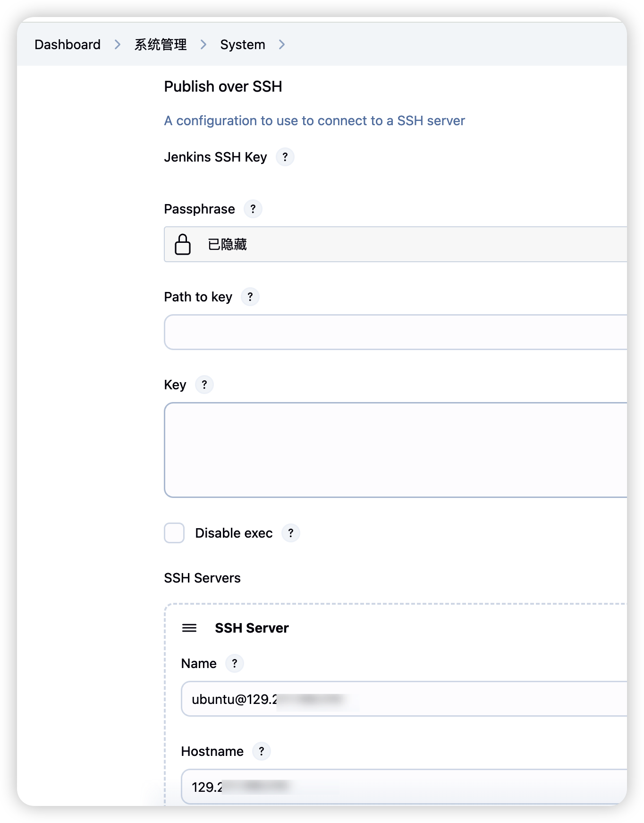Viewport: 644px width, 823px height.
Task: Click the SSH server configuration description link
Action: coord(314,121)
